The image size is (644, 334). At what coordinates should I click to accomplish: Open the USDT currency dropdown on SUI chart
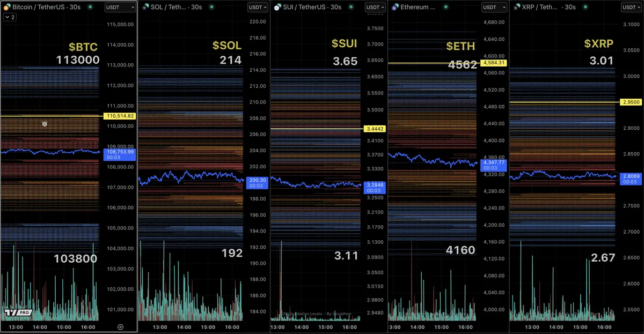coord(375,8)
